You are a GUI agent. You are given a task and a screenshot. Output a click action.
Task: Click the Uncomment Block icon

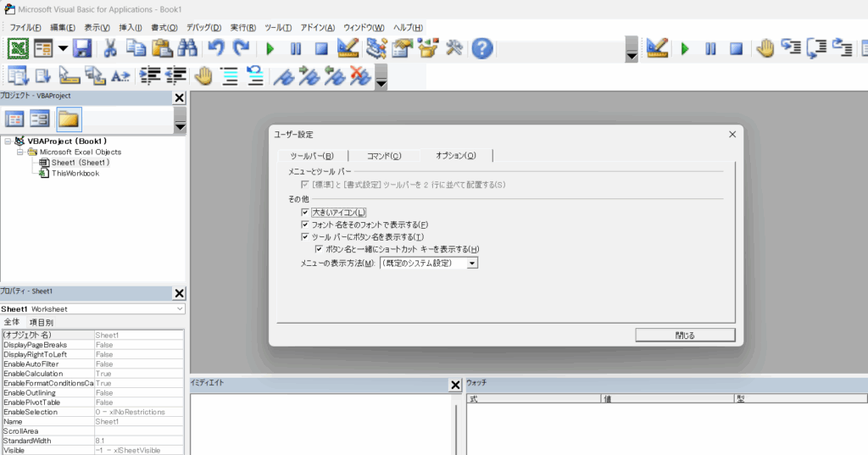(254, 76)
